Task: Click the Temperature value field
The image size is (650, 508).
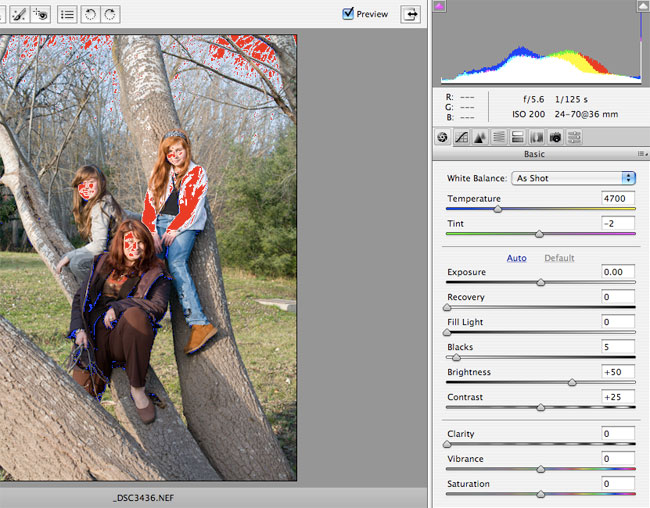Action: click(618, 199)
